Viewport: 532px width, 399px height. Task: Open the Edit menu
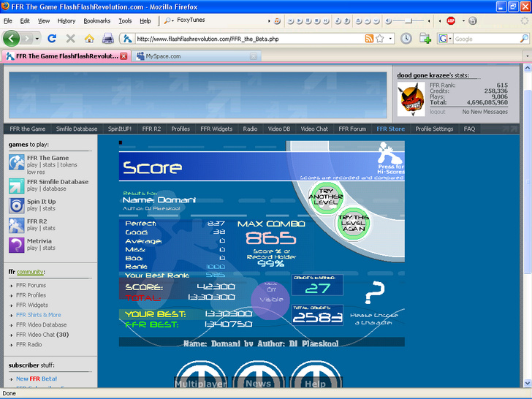tap(25, 21)
